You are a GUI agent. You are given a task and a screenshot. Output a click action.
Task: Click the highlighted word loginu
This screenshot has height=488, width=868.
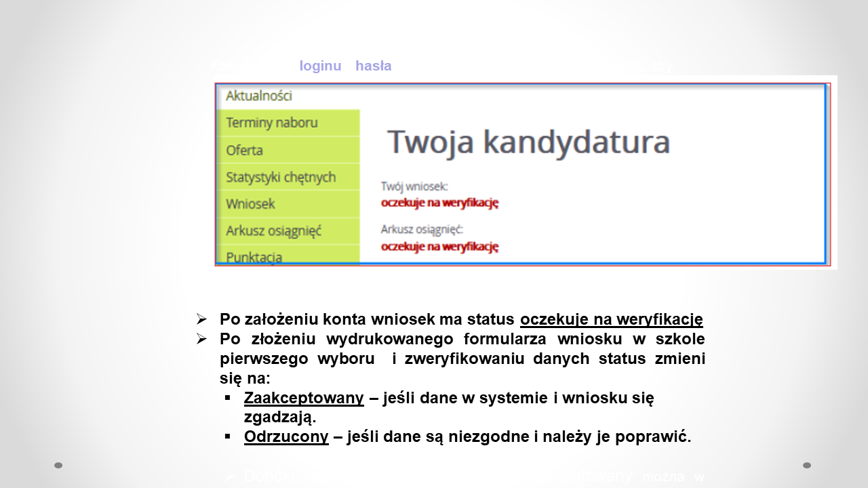point(320,66)
